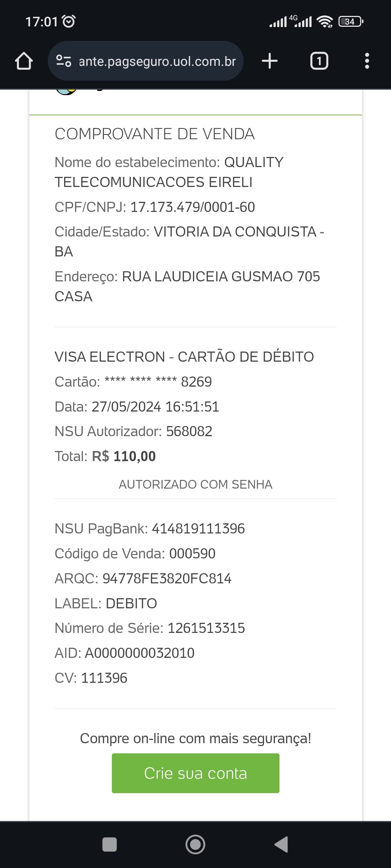Open the tab switcher showing 1 tab
This screenshot has height=868, width=391.
(319, 61)
